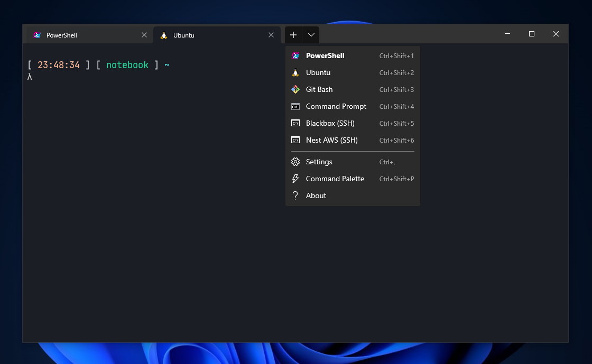Click the Settings gear icon
592x364 pixels.
pyautogui.click(x=295, y=162)
